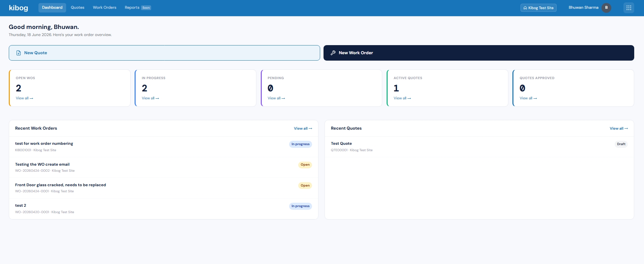Click 'WO-20260420-0001 · Kibog Test Site' text
The height and width of the screenshot is (264, 644).
coord(45,212)
